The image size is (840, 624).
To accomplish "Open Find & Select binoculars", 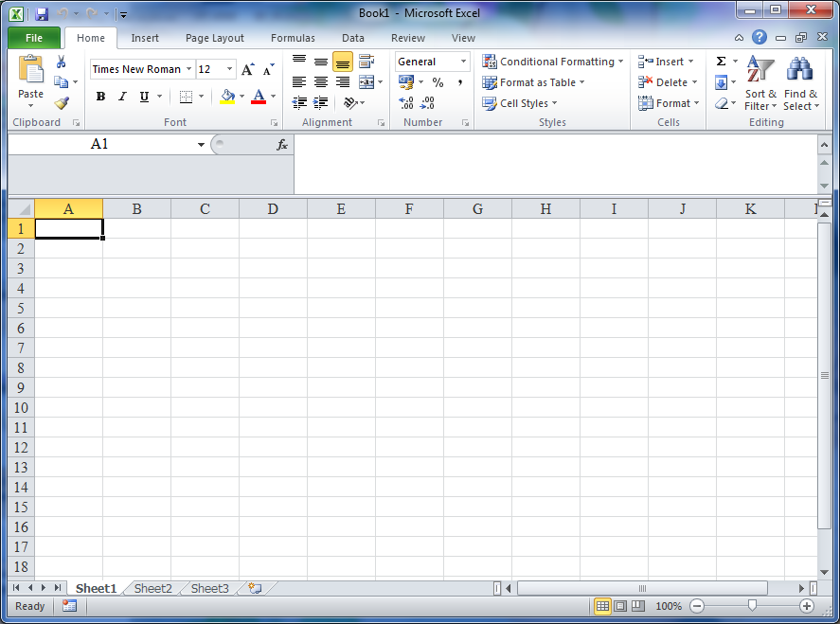I will [800, 83].
